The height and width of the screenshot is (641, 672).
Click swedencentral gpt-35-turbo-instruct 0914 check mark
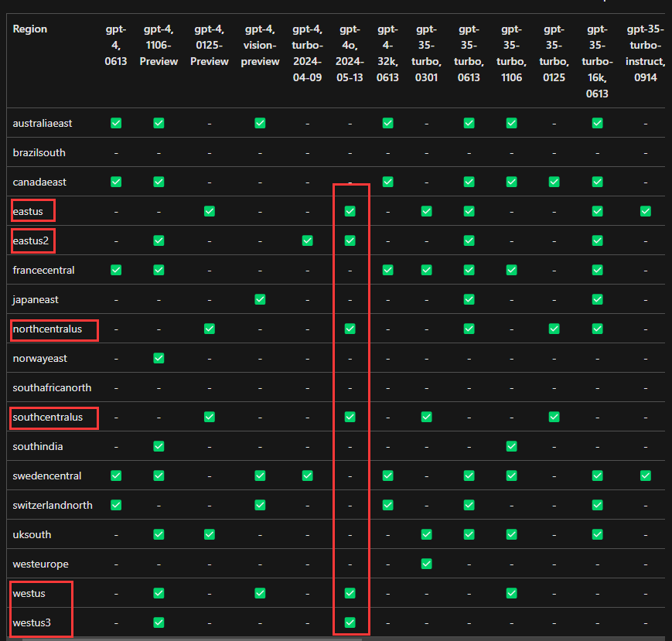[x=646, y=476]
